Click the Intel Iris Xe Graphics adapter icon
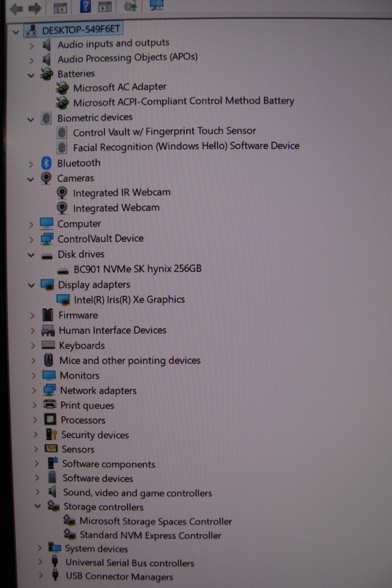 tap(63, 300)
